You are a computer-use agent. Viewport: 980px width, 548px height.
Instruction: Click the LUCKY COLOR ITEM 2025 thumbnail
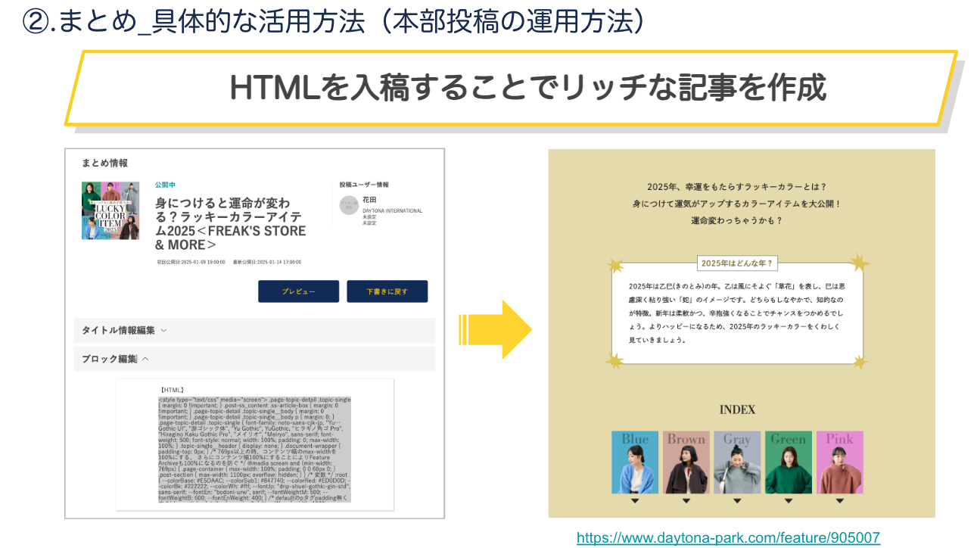coord(110,211)
